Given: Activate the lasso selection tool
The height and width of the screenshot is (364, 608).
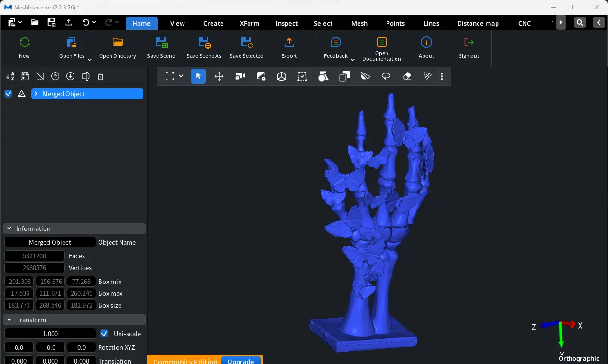Looking at the screenshot, I should [386, 76].
